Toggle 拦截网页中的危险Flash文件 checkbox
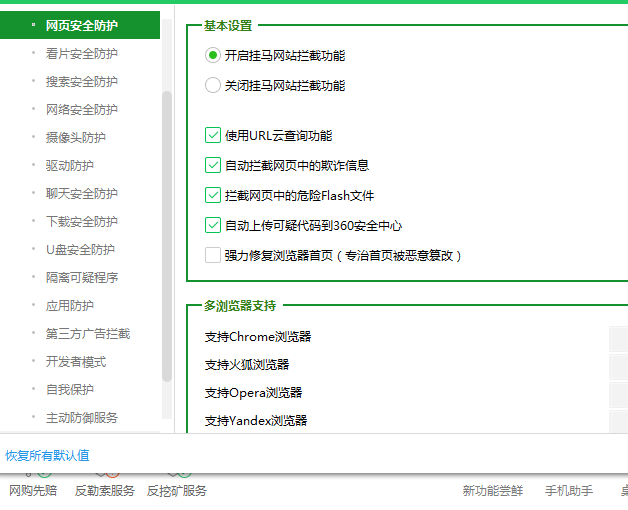This screenshot has height=510, width=628. (213, 196)
